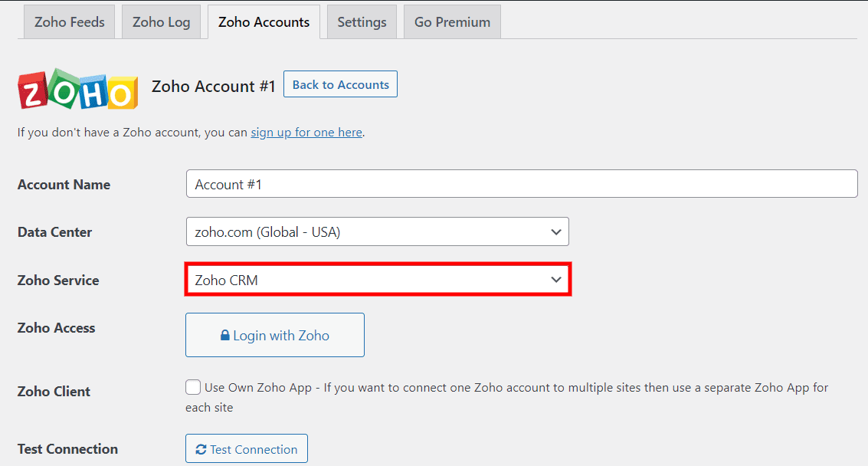This screenshot has height=466, width=868.
Task: Switch to the Zoho Log tab
Action: point(161,21)
